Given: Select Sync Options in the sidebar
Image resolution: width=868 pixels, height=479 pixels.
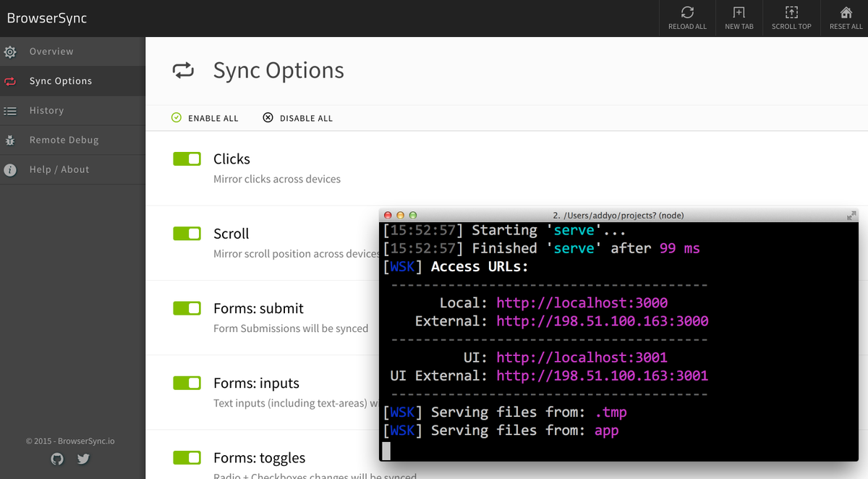Looking at the screenshot, I should 72,81.
